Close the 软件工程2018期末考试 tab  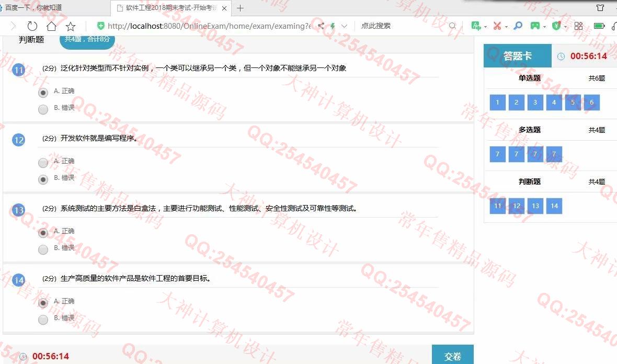pyautogui.click(x=224, y=8)
